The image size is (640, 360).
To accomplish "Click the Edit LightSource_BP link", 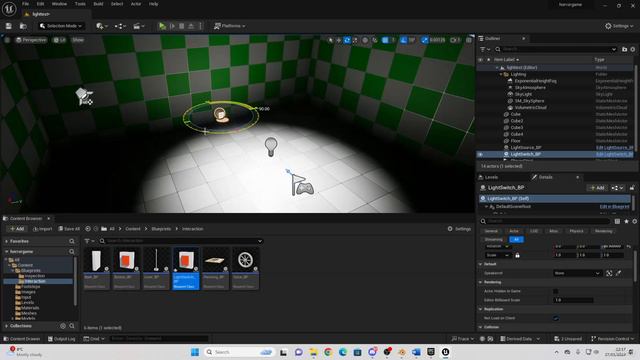I will (614, 147).
